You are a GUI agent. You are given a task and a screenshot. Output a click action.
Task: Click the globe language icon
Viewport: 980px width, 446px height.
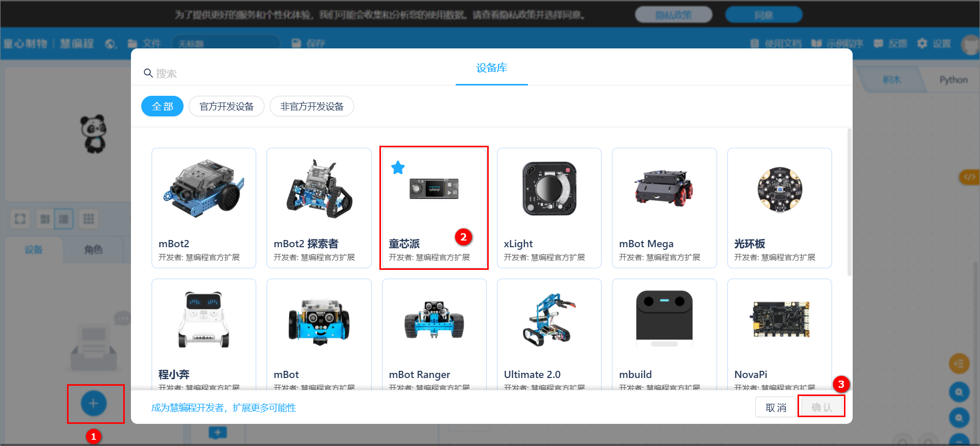(110, 44)
